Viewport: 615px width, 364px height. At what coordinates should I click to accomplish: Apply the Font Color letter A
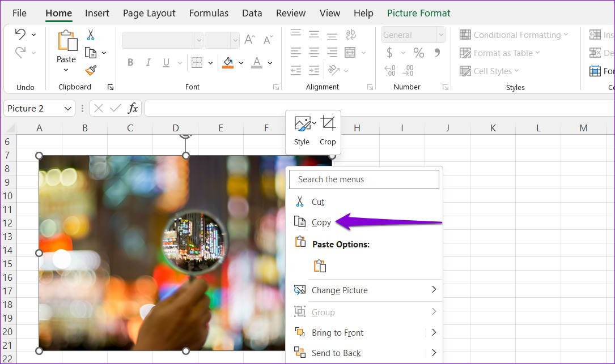pos(257,63)
